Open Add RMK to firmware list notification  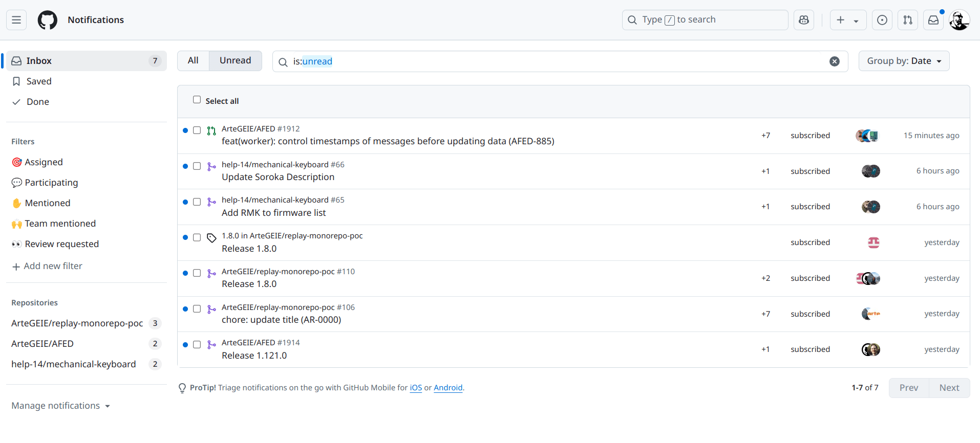pyautogui.click(x=273, y=213)
